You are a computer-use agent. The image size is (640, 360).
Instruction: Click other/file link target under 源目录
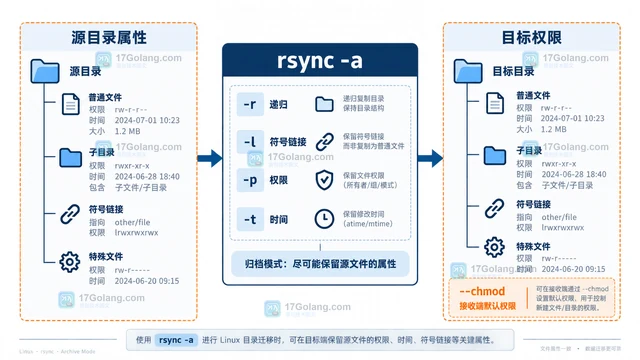[x=132, y=222]
